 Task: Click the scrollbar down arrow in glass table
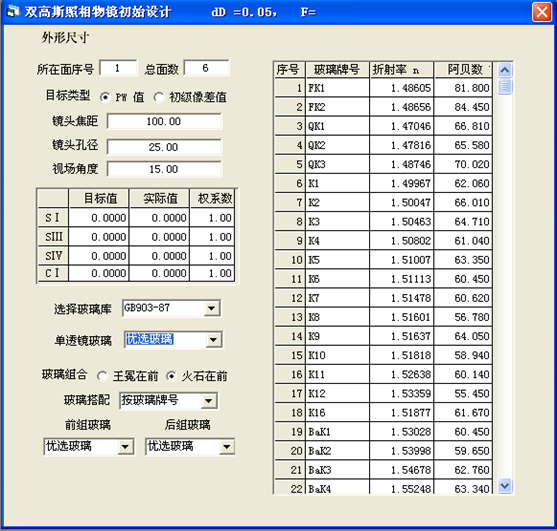pos(505,485)
